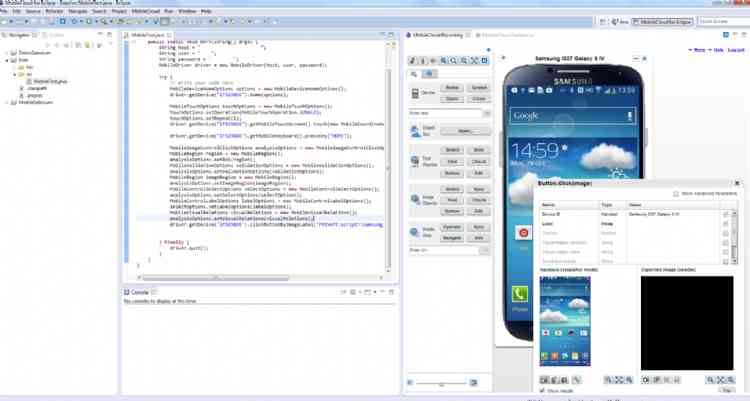Click the microphone icon in phone's Google bar
750x401 pixels.
tap(629, 116)
